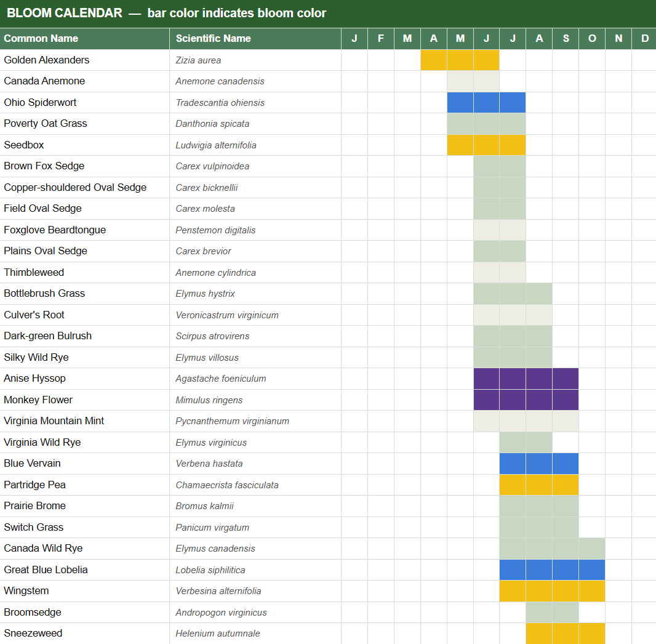656x644 pixels.
Task: Click the "BLOOM CALENDAR" title text
Action: [65, 13]
